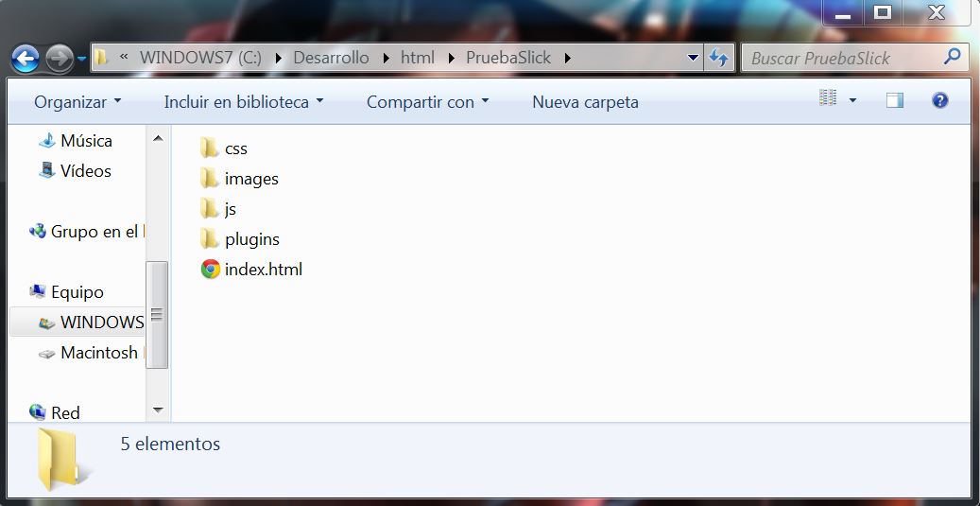Expand the Incluir en biblioteca menu

click(x=244, y=101)
